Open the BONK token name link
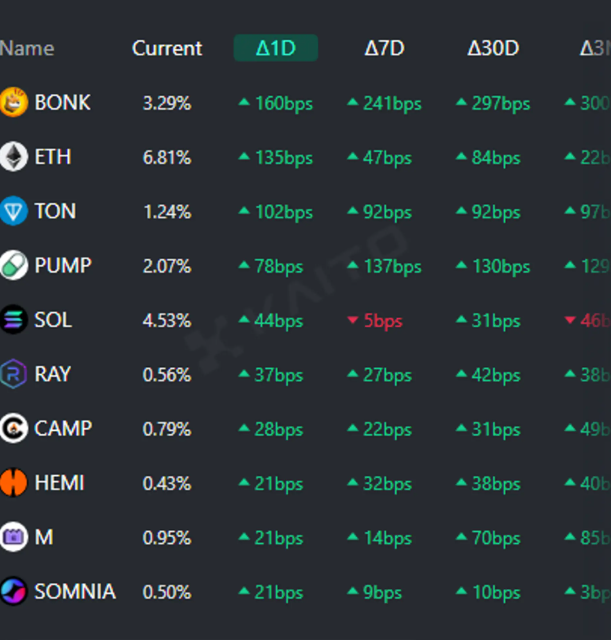Viewport: 611px width, 640px height. (x=62, y=102)
